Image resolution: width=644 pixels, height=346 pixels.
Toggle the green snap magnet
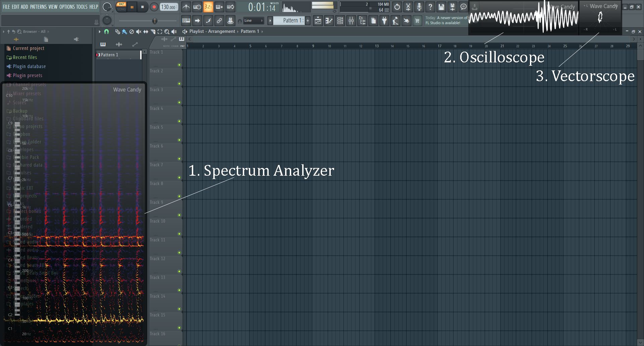(x=107, y=31)
